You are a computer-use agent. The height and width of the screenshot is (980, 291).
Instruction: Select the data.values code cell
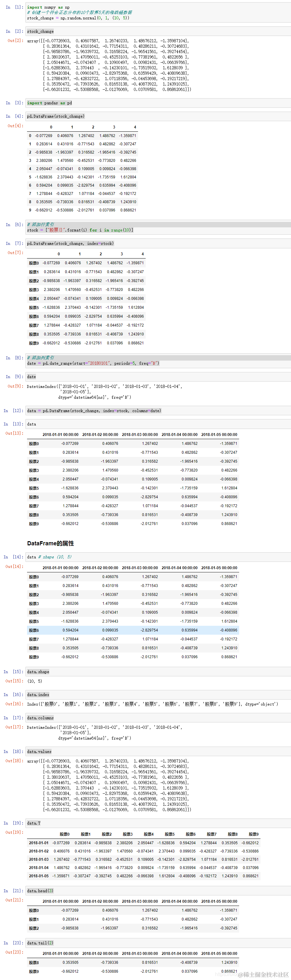pyautogui.click(x=158, y=751)
